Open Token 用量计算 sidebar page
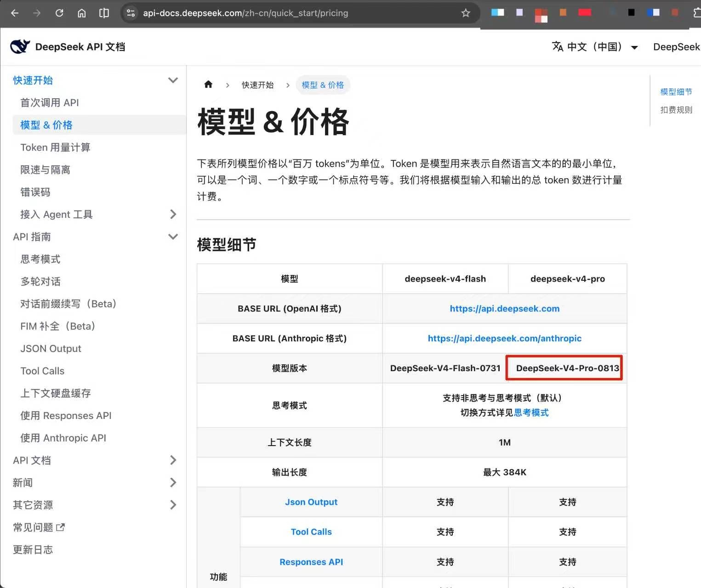This screenshot has width=701, height=588. [x=55, y=147]
